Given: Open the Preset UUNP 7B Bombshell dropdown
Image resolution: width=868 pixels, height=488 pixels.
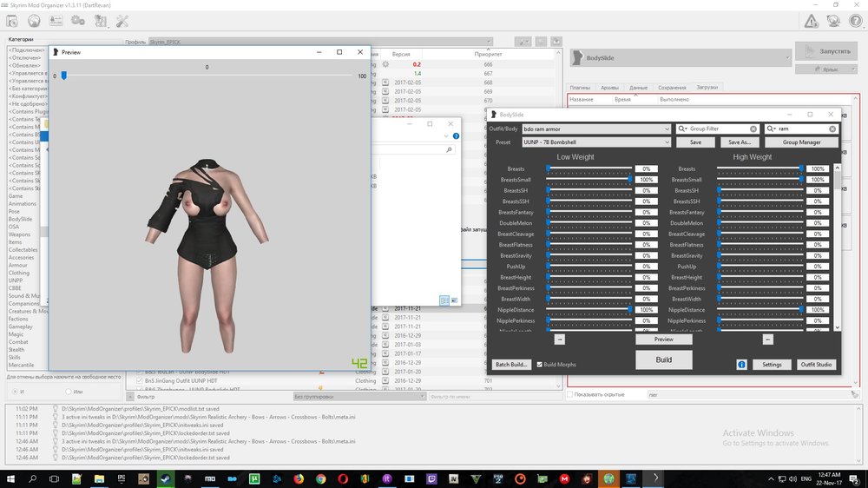Looking at the screenshot, I should click(597, 142).
